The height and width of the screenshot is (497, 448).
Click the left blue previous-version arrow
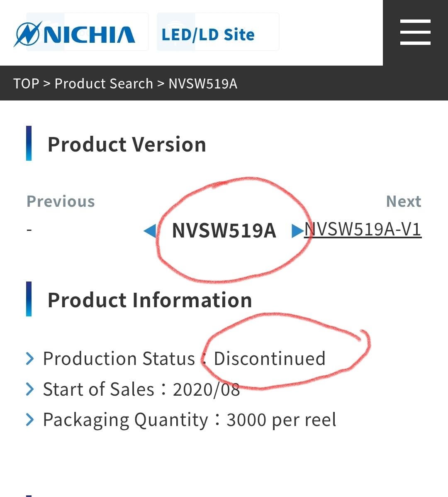point(150,230)
